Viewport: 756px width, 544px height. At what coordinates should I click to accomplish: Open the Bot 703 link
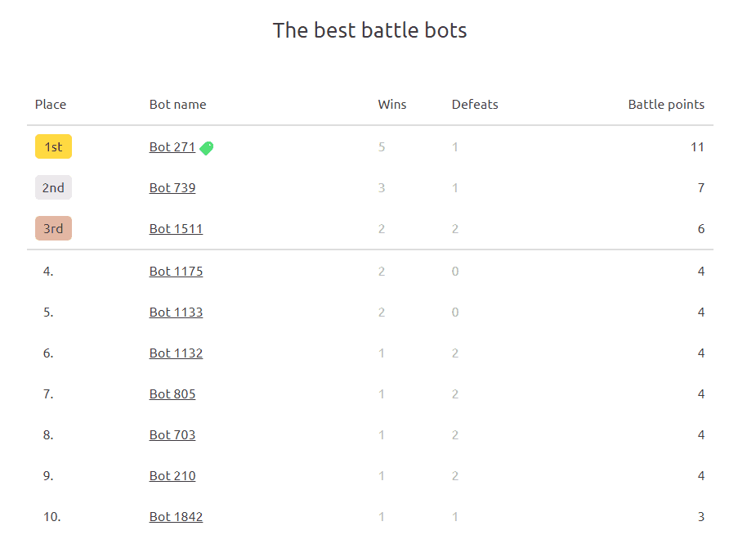[x=172, y=435]
